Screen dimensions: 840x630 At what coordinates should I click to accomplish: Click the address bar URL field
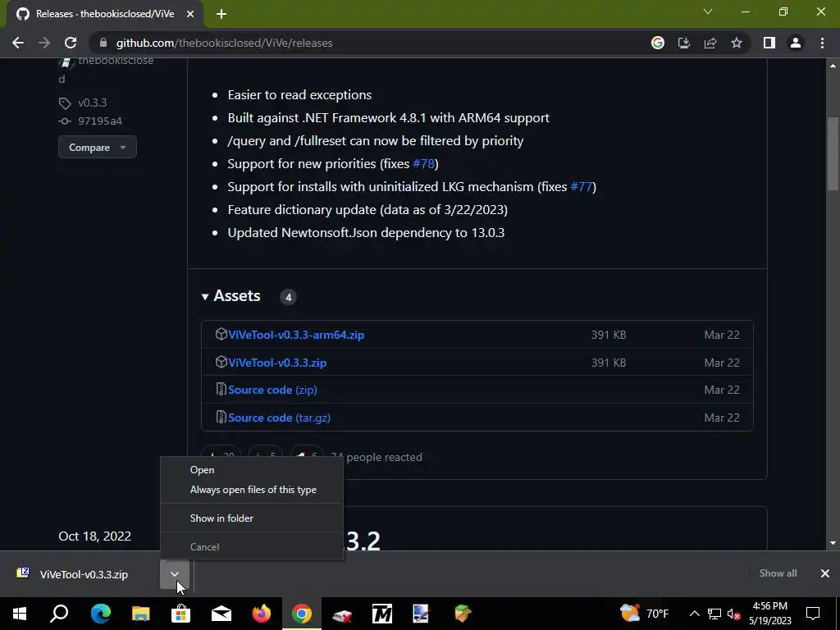[x=370, y=43]
